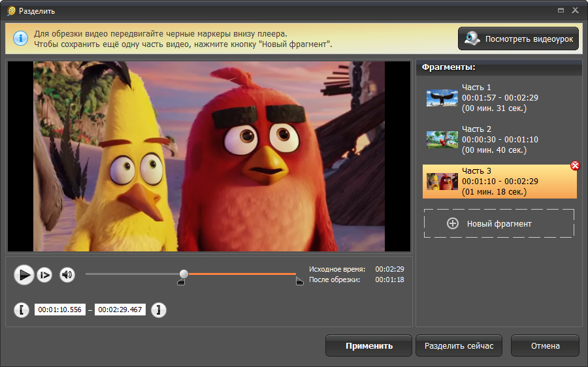Click the end time field 00:02:29.467

[120, 310]
